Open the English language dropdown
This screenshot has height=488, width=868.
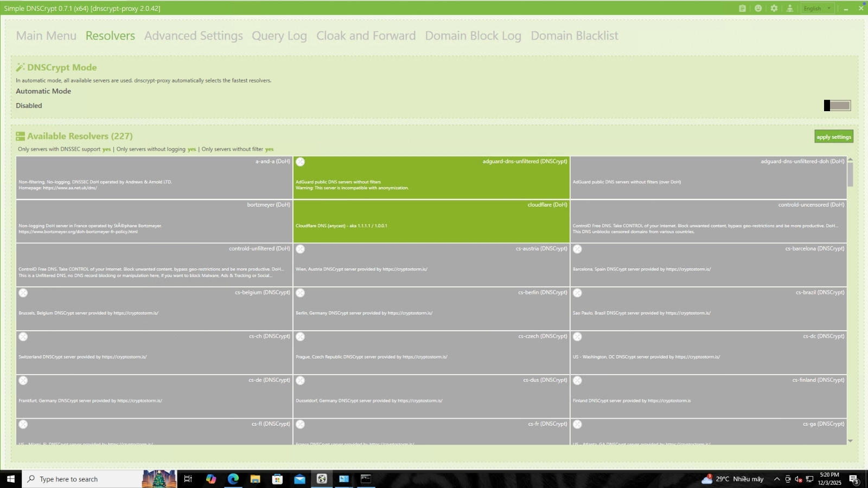click(x=817, y=8)
